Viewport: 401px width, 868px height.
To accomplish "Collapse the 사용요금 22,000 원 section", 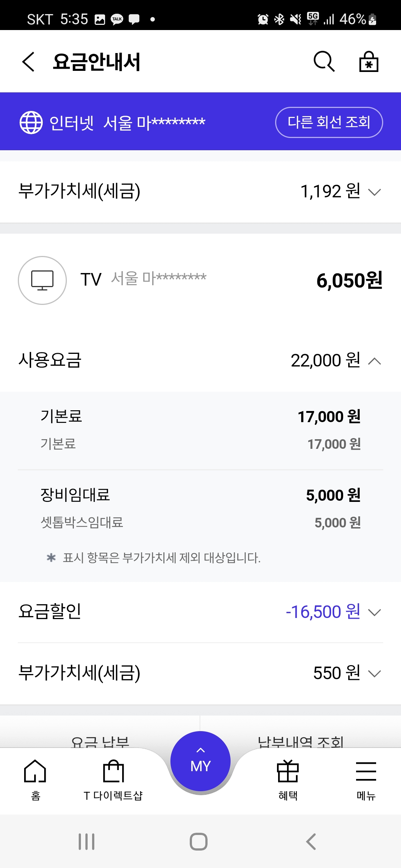I will click(x=374, y=361).
